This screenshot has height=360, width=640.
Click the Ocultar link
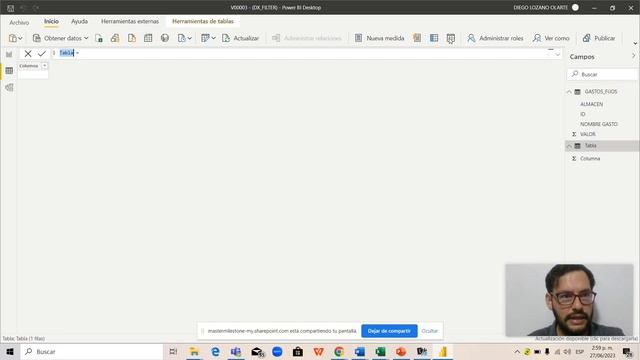pyautogui.click(x=429, y=331)
